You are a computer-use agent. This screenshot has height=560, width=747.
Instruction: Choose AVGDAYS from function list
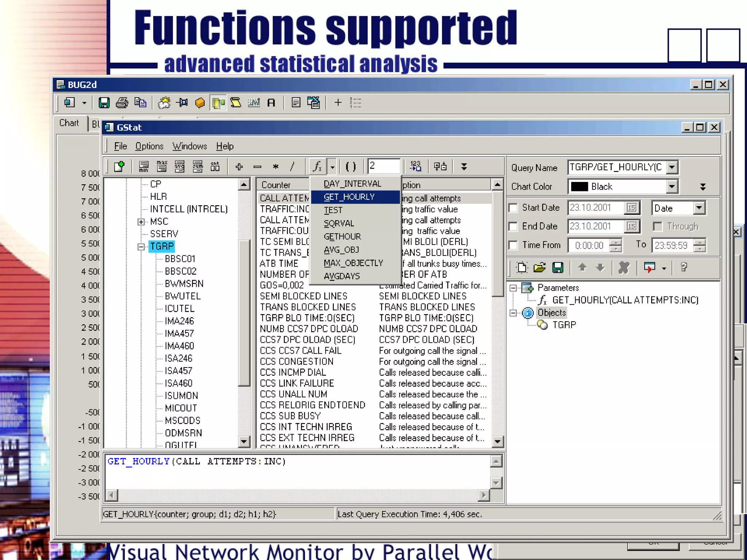click(356, 276)
